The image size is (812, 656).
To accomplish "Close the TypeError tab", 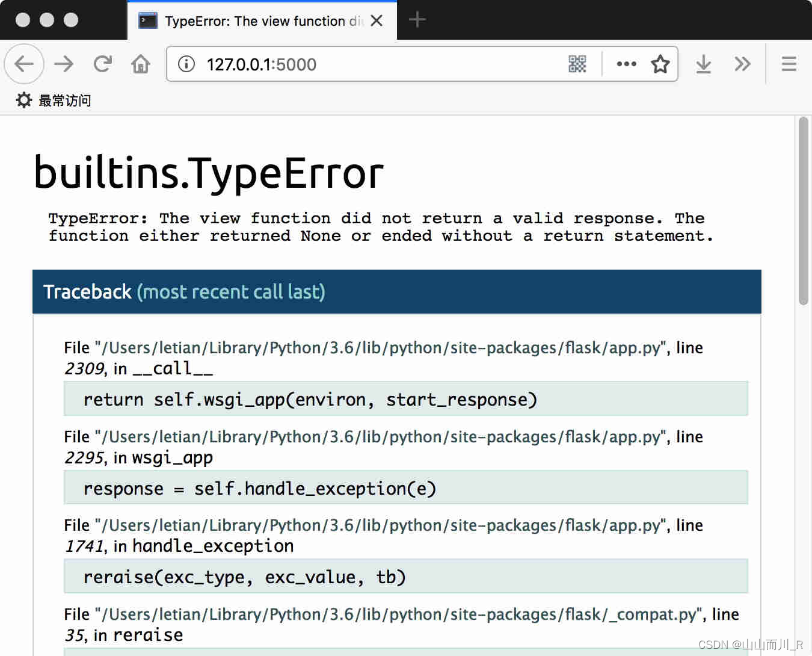I will click(x=377, y=20).
